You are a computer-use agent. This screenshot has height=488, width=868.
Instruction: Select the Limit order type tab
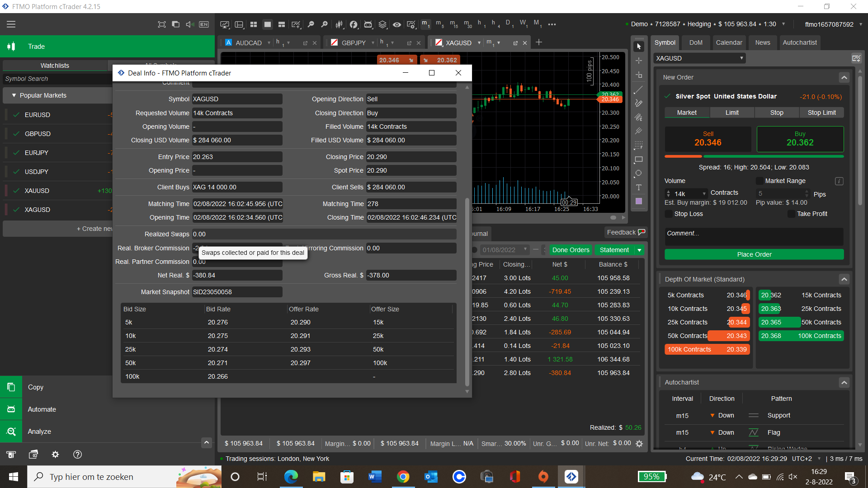click(732, 113)
